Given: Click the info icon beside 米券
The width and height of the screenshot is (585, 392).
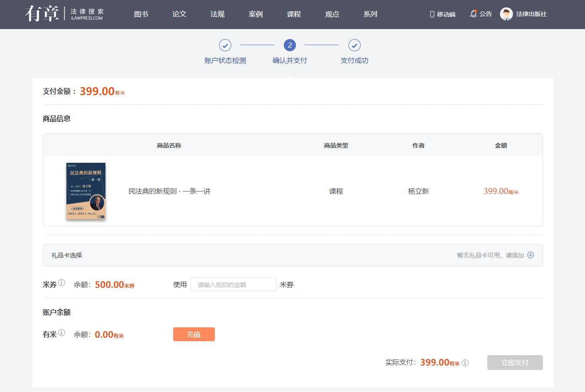Looking at the screenshot, I should [x=62, y=283].
